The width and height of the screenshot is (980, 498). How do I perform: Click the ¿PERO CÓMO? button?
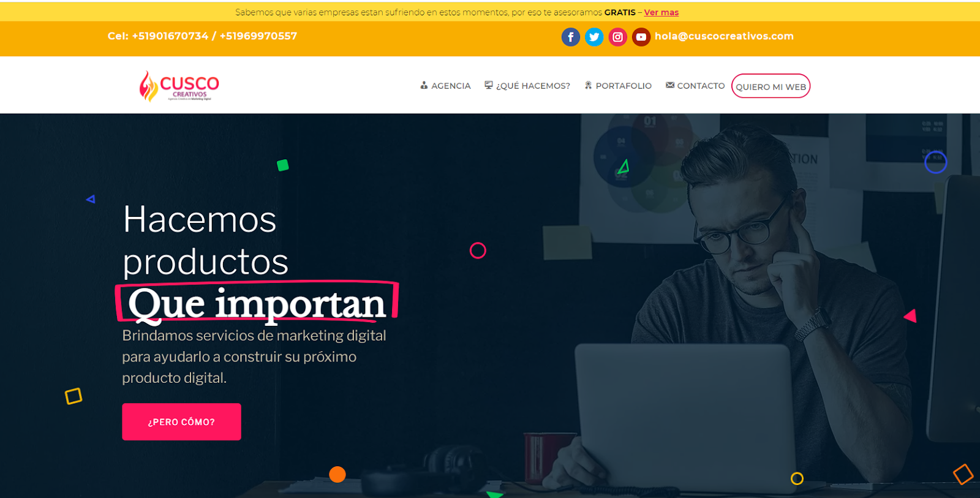(x=181, y=421)
